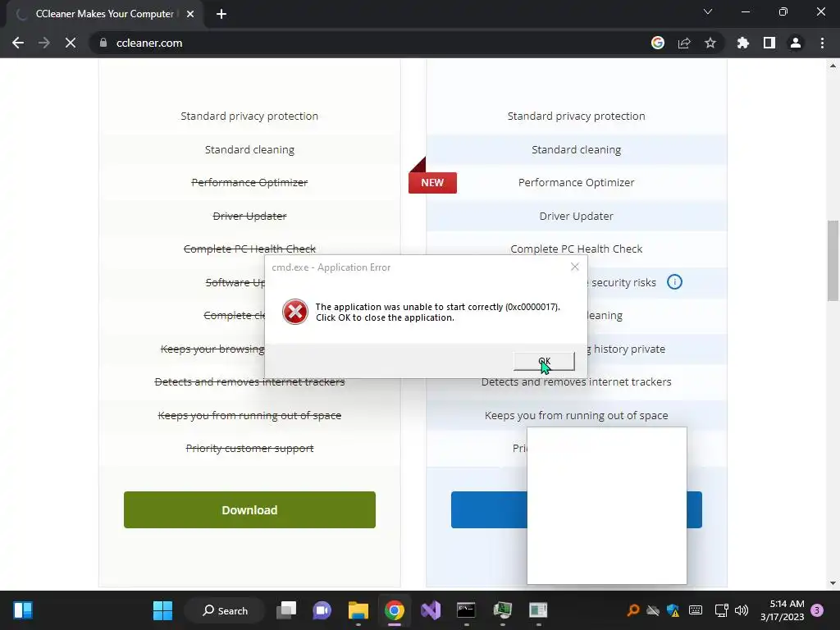Click the page vertical scrollbar thumb

click(x=833, y=261)
